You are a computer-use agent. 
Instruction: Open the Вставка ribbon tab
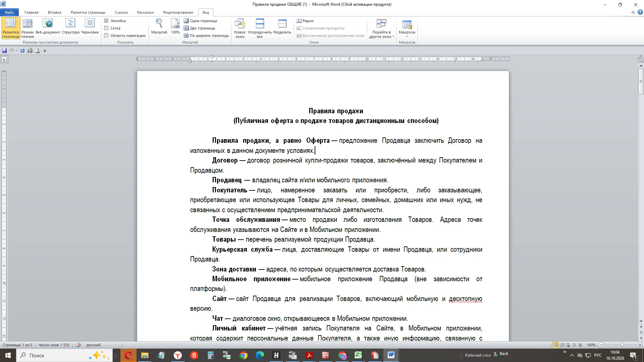pyautogui.click(x=55, y=12)
